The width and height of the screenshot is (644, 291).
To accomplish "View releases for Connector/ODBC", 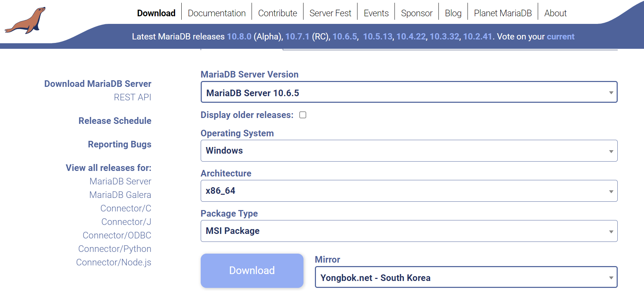I will pos(117,235).
